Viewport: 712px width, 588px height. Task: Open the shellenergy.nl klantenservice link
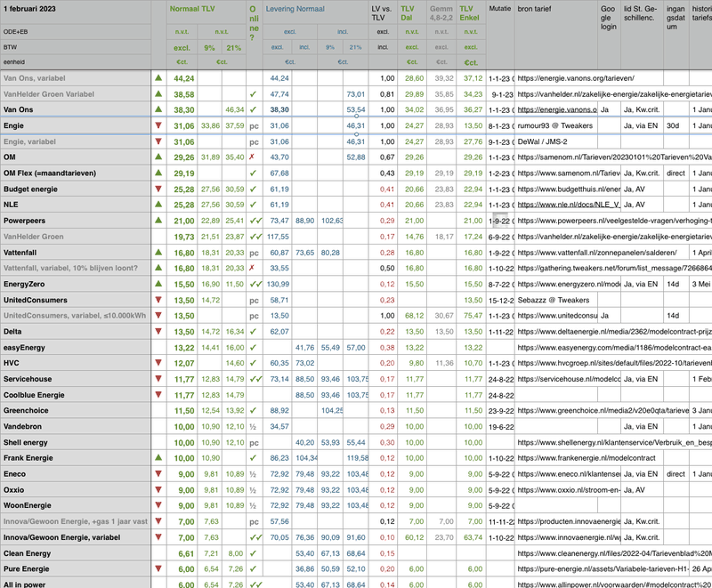614,442
